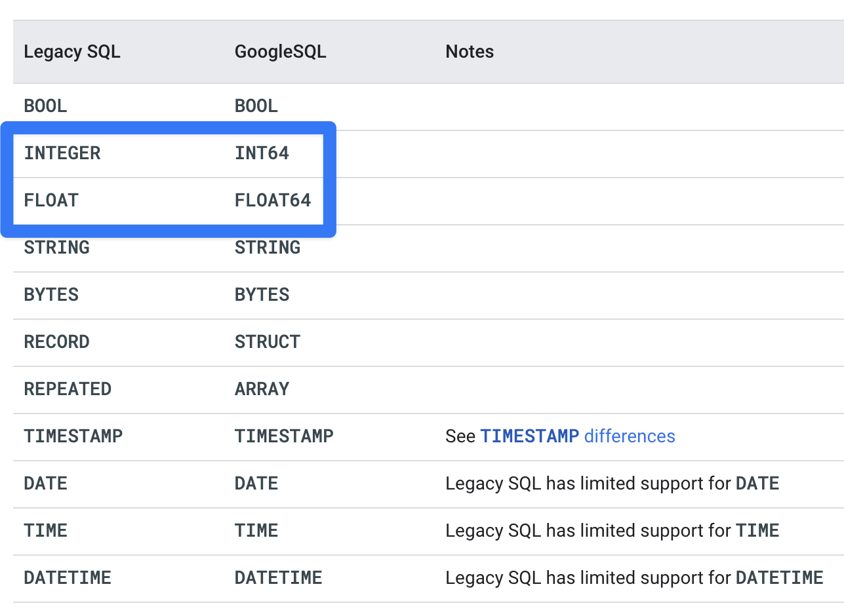
Task: Click the ARRAY cell
Action: (x=262, y=389)
